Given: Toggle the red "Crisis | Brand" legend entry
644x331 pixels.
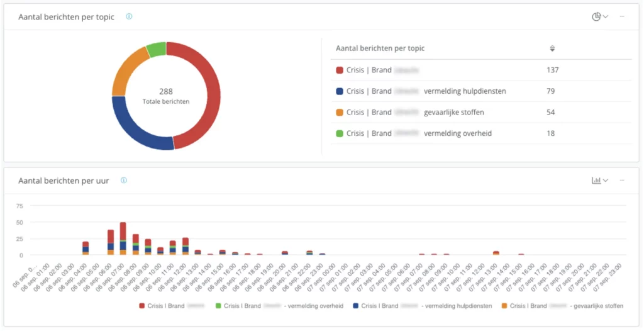Looking at the screenshot, I should click(x=164, y=306).
